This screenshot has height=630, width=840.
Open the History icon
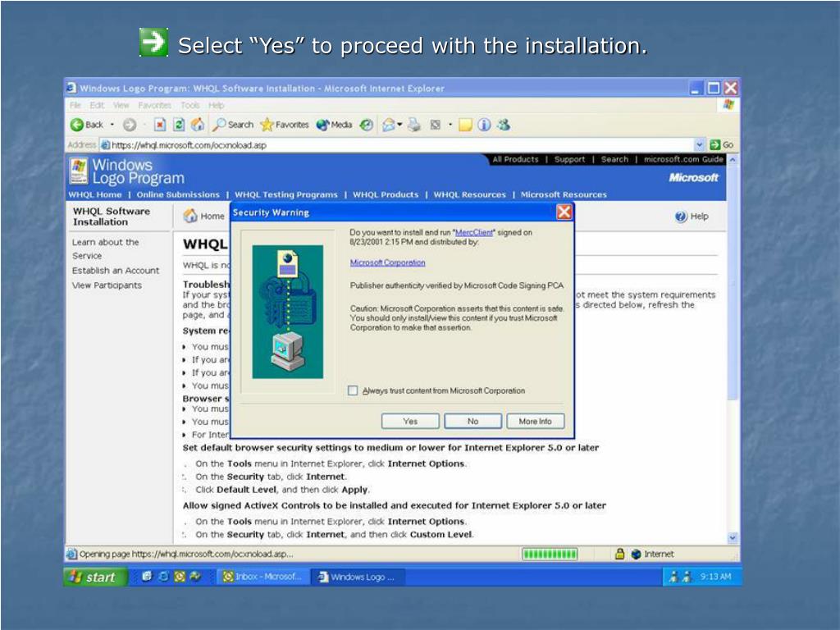pos(367,125)
